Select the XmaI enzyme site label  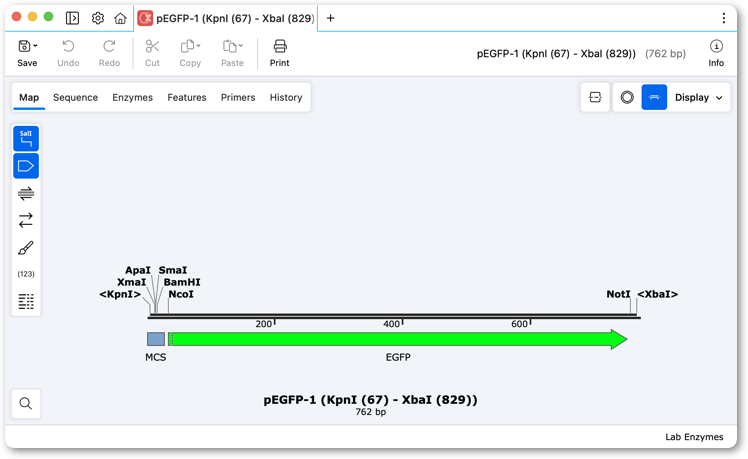(132, 282)
